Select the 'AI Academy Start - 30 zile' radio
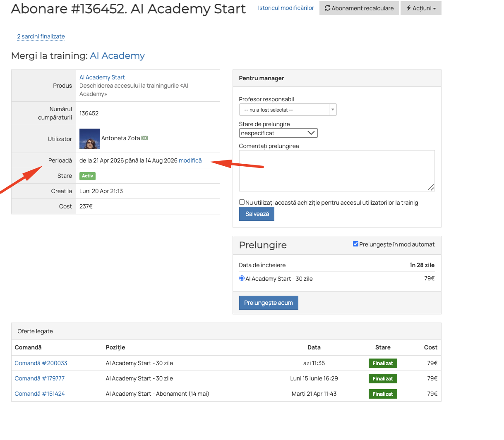Viewport: 504px width, 440px height. point(242,278)
